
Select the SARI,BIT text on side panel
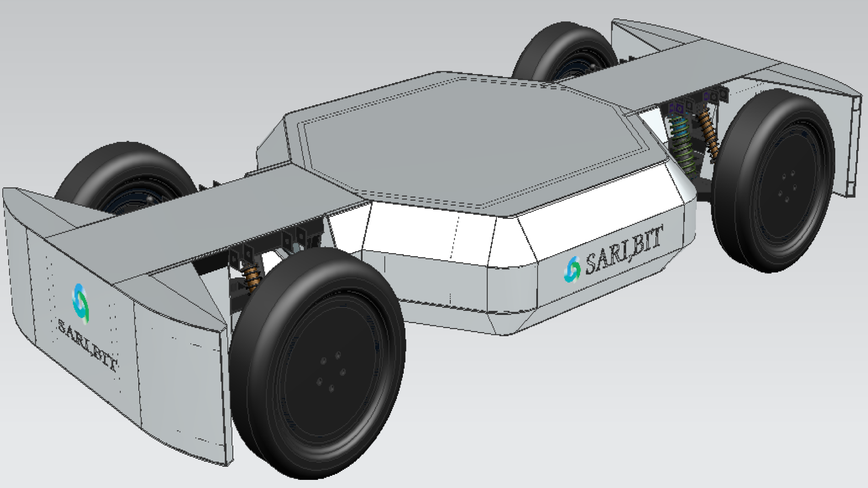pyautogui.click(x=624, y=250)
